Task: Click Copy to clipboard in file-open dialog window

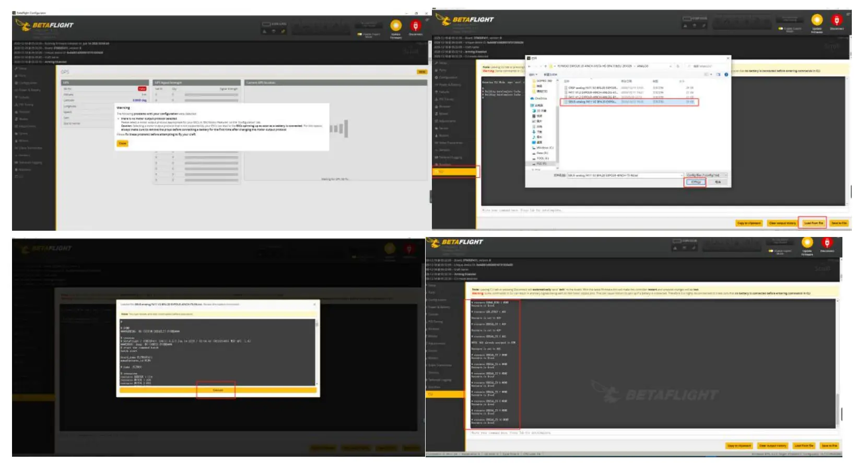Action: (749, 223)
